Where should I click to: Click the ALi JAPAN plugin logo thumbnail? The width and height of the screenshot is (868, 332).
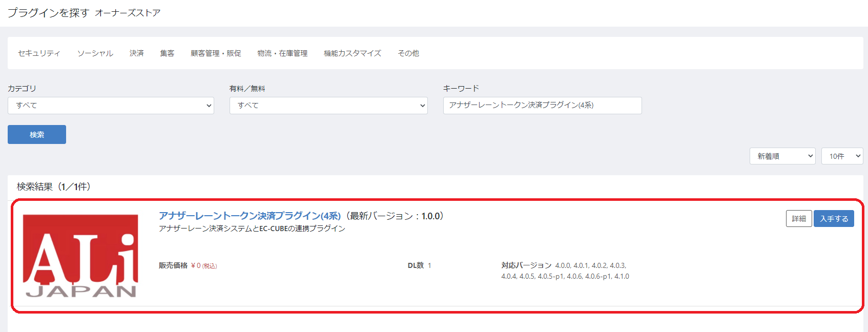80,256
